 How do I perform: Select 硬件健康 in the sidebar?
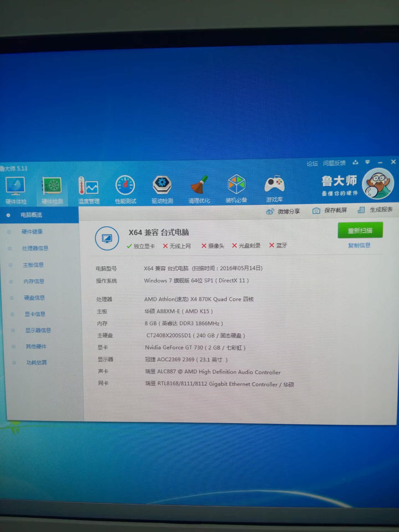point(32,232)
